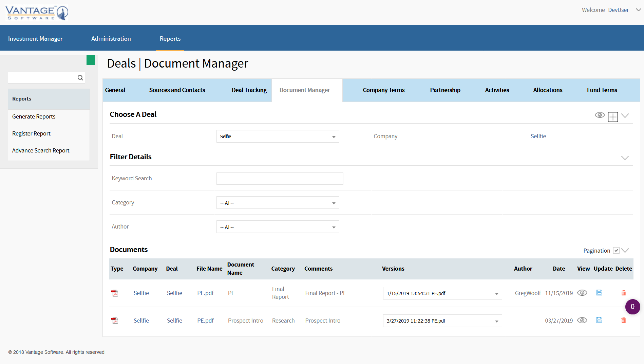Switch to the Allocations tab
This screenshot has width=644, height=364.
(x=548, y=90)
